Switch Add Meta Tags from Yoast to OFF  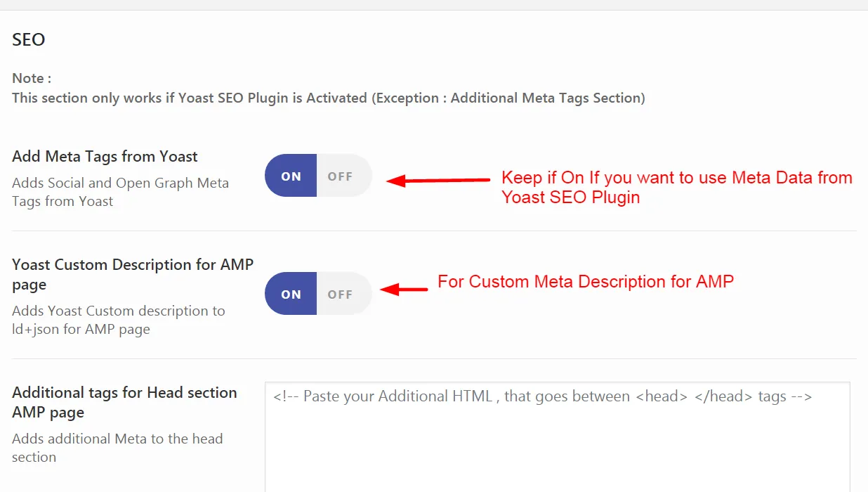(341, 176)
